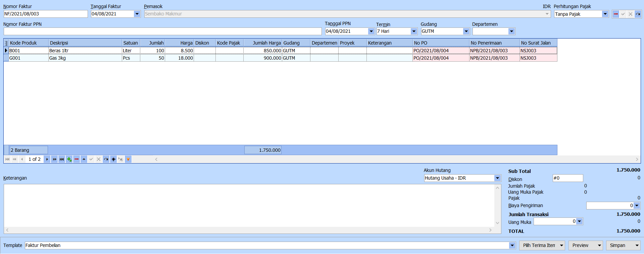Select the G001 product code cell

[29, 58]
